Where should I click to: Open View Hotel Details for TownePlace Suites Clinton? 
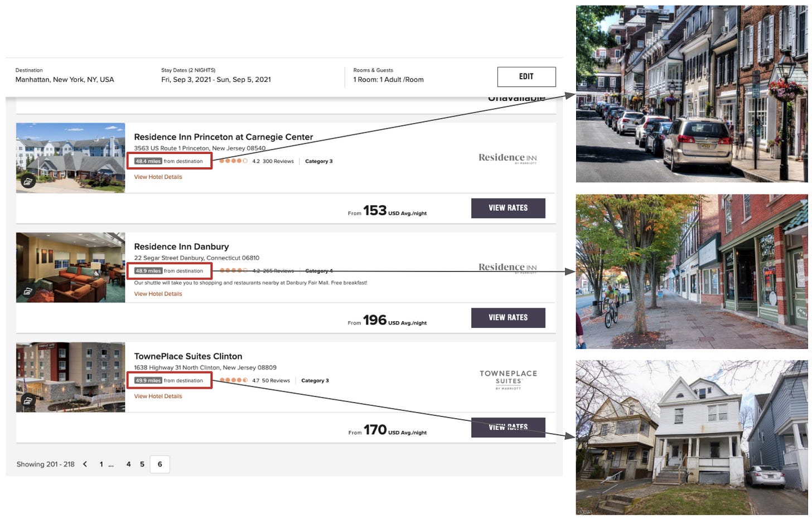click(x=158, y=396)
